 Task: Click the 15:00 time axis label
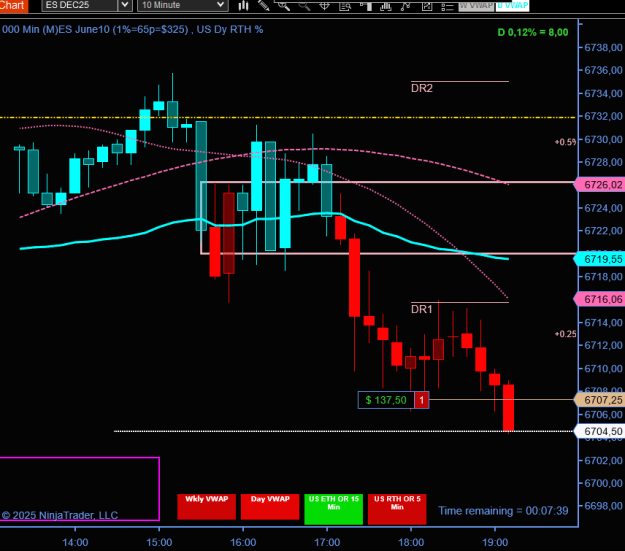click(x=159, y=542)
